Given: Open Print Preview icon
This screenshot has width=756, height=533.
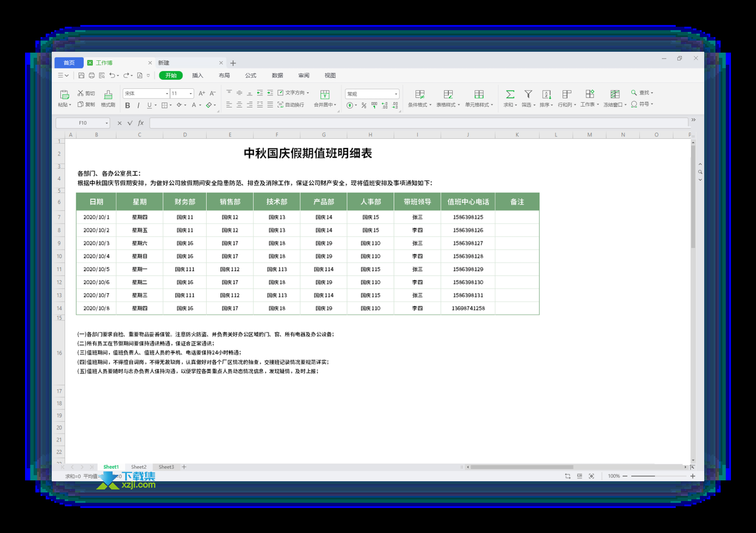Looking at the screenshot, I should click(x=102, y=75).
